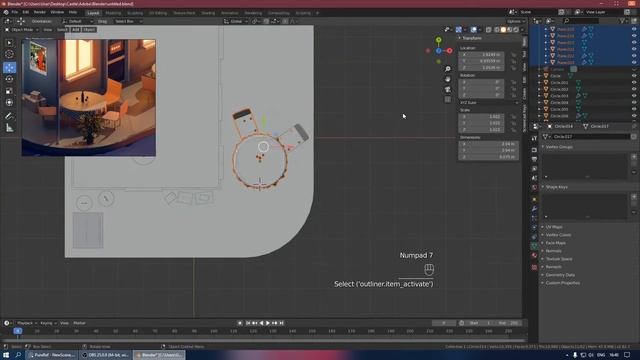Open the timeline Playback popover

(x=26, y=323)
